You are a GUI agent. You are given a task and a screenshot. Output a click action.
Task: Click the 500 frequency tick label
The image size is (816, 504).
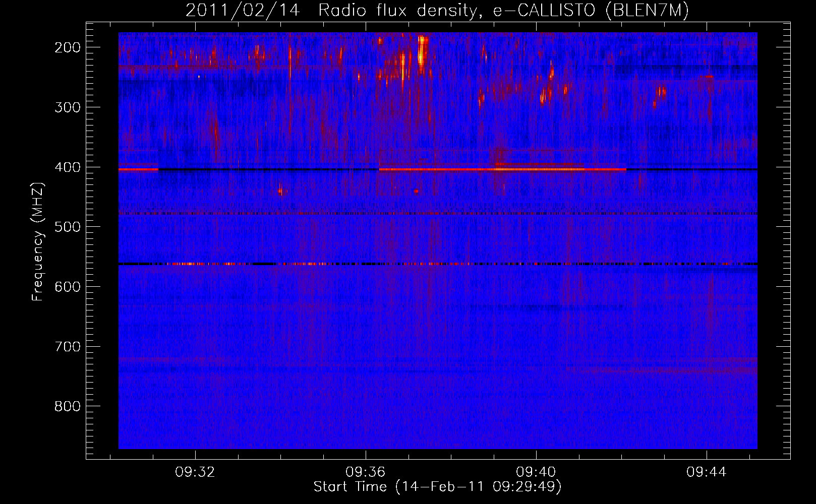pyautogui.click(x=68, y=227)
